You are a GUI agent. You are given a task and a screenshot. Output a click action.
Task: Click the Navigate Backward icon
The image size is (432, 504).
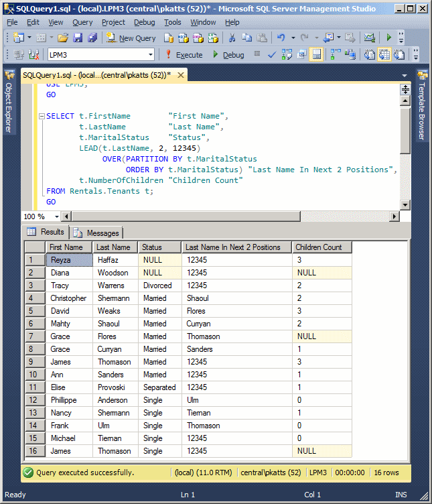pyautogui.click(x=328, y=38)
